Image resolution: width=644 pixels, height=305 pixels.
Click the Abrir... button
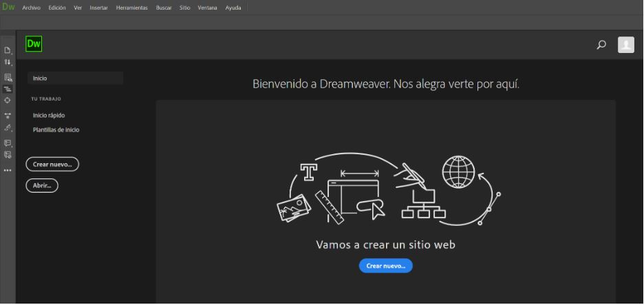click(x=42, y=186)
